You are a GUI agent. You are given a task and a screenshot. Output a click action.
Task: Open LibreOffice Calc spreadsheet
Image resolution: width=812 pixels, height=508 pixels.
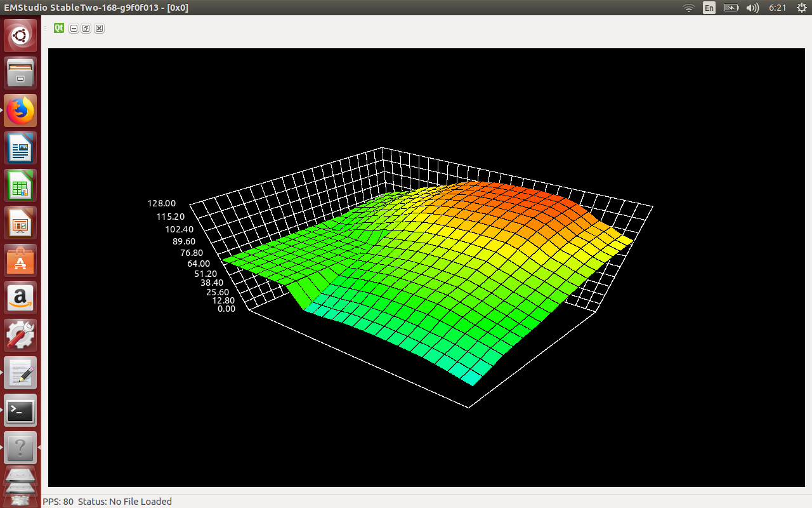click(x=20, y=185)
